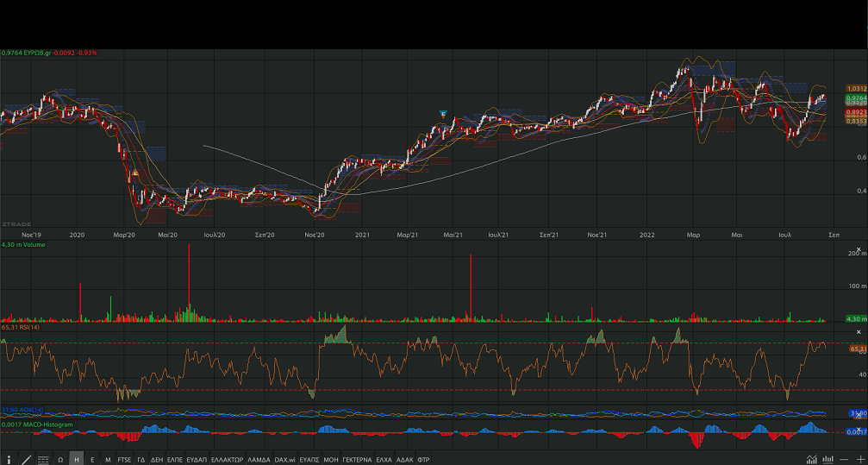Viewport: 868px width, 465px height.
Task: Open the dashed list icon in bottom toolbar
Action: point(43,459)
